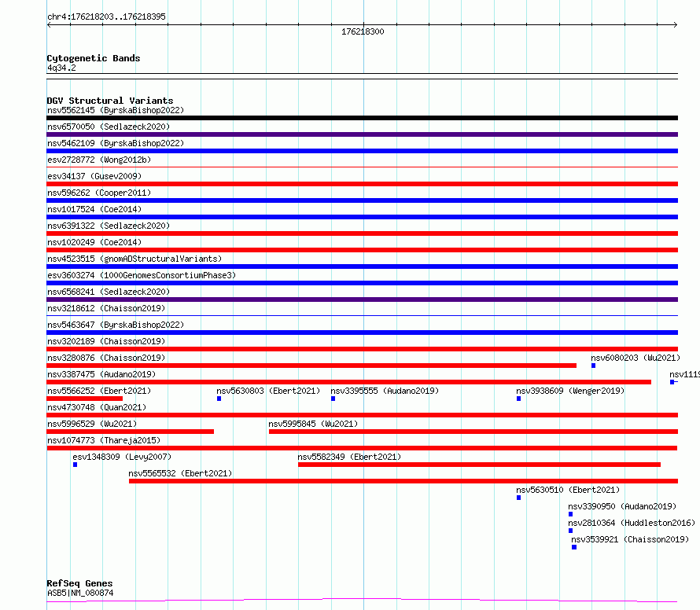Click the red nsv3280876 variant bar
This screenshot has height=610, width=700.
pyautogui.click(x=311, y=366)
